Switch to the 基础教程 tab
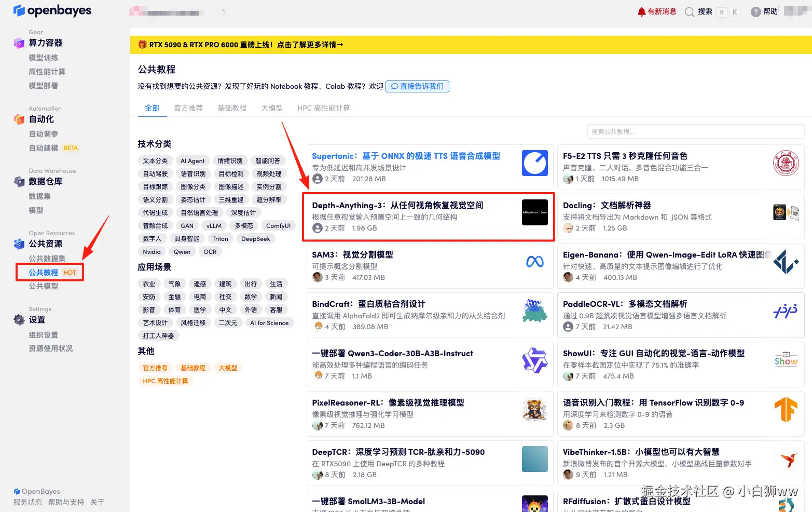This screenshot has width=812, height=512. (x=232, y=108)
